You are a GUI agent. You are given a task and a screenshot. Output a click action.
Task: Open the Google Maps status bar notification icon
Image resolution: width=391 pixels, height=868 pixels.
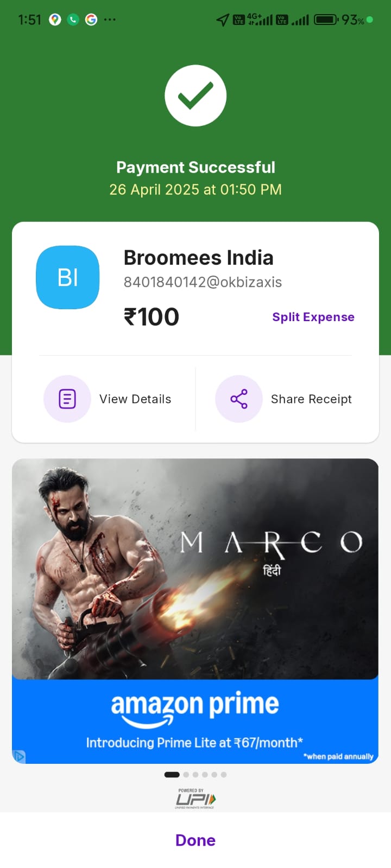[55, 20]
